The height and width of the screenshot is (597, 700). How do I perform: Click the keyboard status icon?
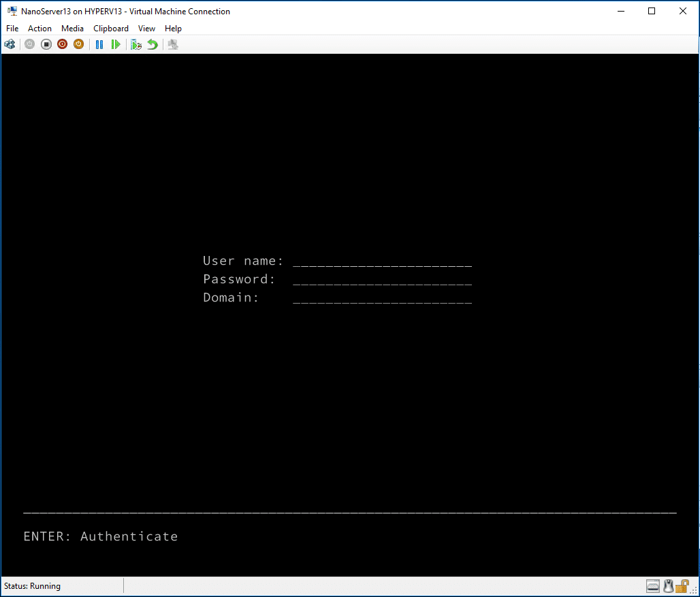pyautogui.click(x=653, y=586)
